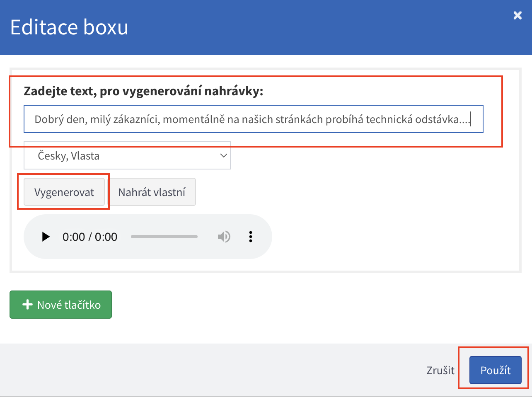
Task: Expand the voice dropdown chevron arrow
Action: pos(223,156)
